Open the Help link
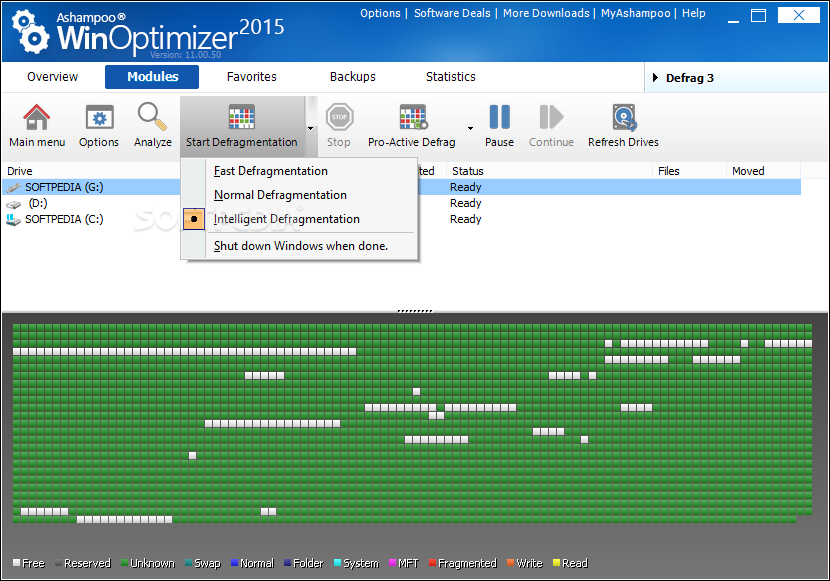 pos(693,13)
